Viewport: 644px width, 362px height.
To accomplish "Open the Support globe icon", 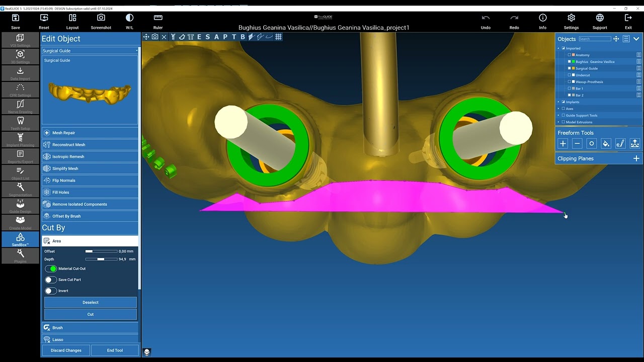I will click(x=600, y=18).
